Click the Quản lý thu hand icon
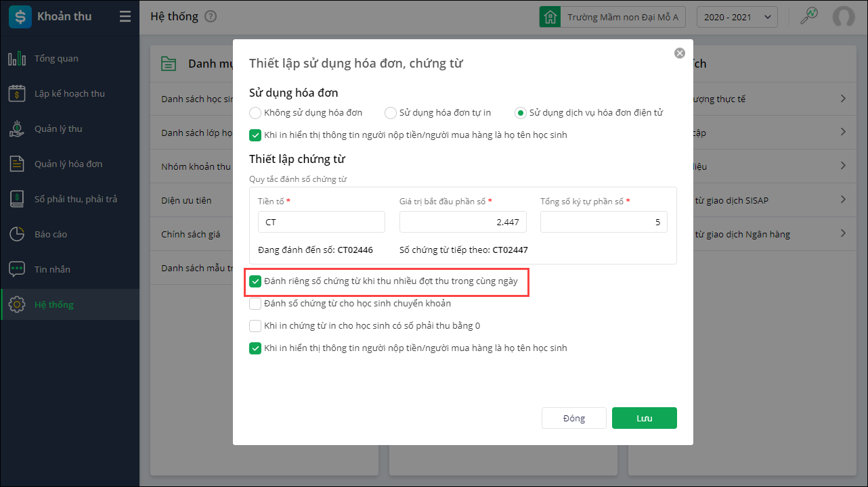 coord(17,129)
